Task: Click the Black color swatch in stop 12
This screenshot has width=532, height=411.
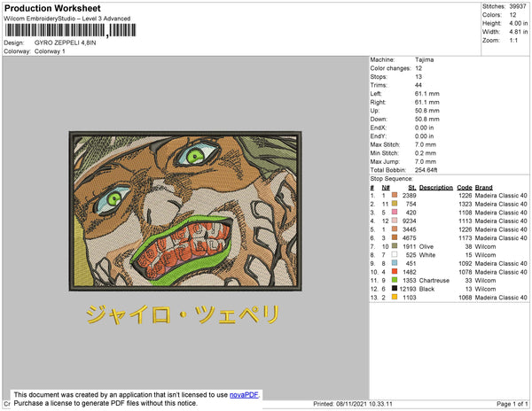Action: point(395,289)
